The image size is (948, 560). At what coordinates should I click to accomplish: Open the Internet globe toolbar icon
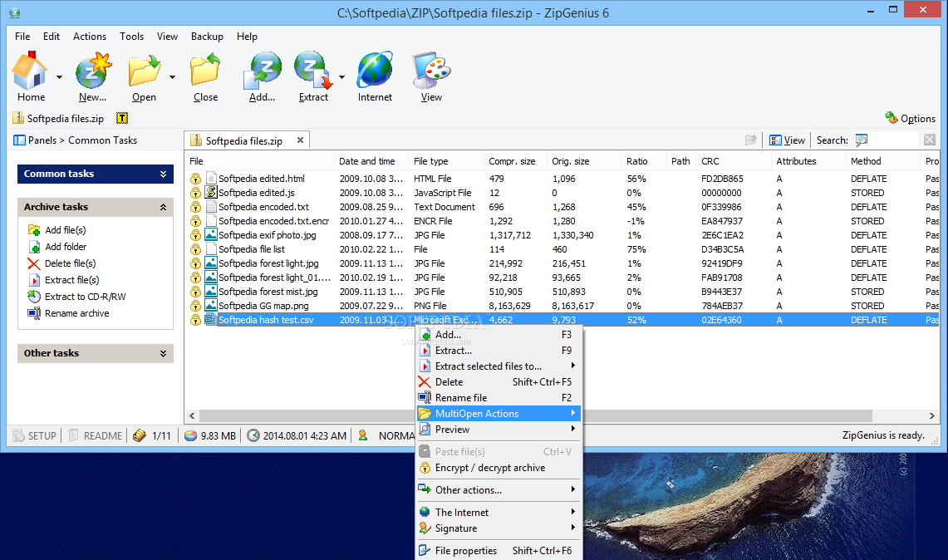point(375,71)
